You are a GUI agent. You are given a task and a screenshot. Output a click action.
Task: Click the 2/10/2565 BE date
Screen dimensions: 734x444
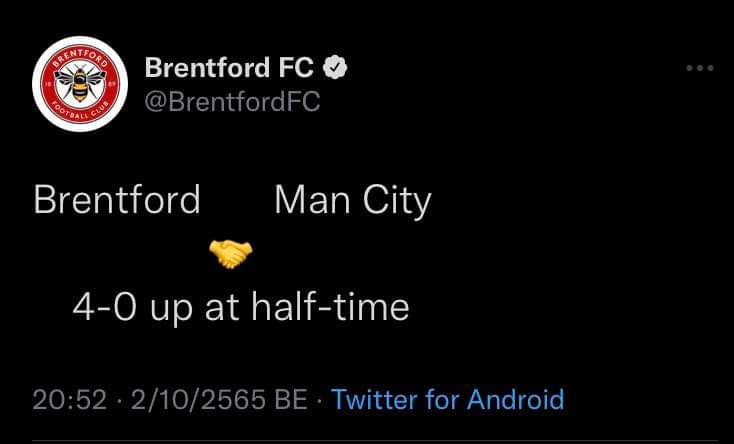(x=219, y=400)
